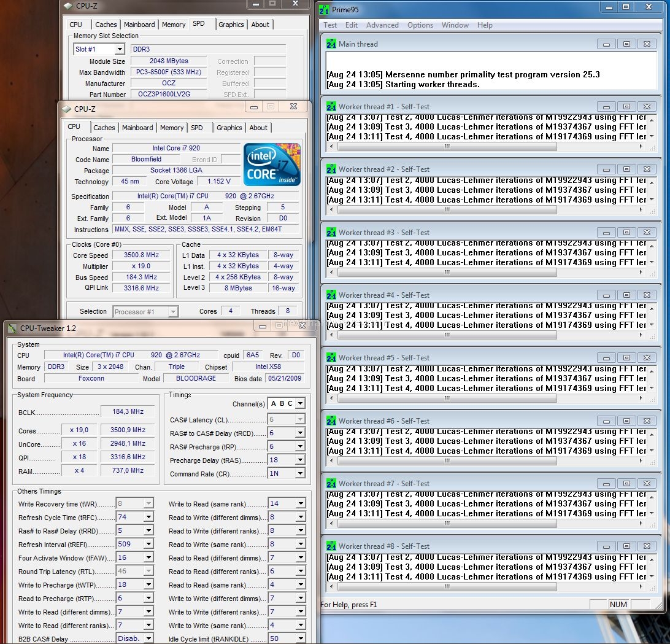Open Write to Read (same rank) dropdown

301,504
